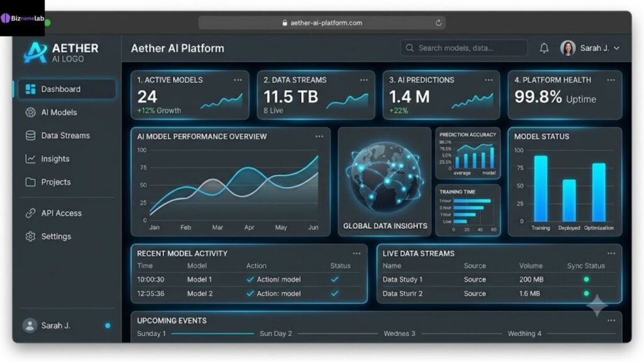Reload page with browser refresh icon

[x=438, y=23]
